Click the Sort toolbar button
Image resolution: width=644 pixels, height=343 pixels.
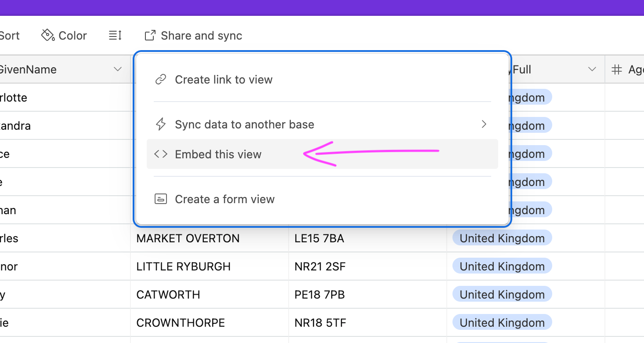[10, 35]
